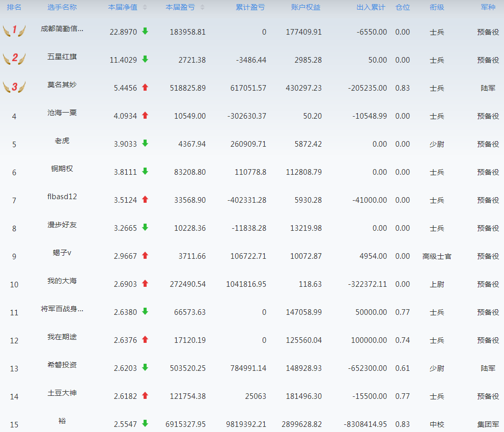The image size is (504, 432).
Task: Click red up arrow beside 2.6903
Action: (145, 283)
